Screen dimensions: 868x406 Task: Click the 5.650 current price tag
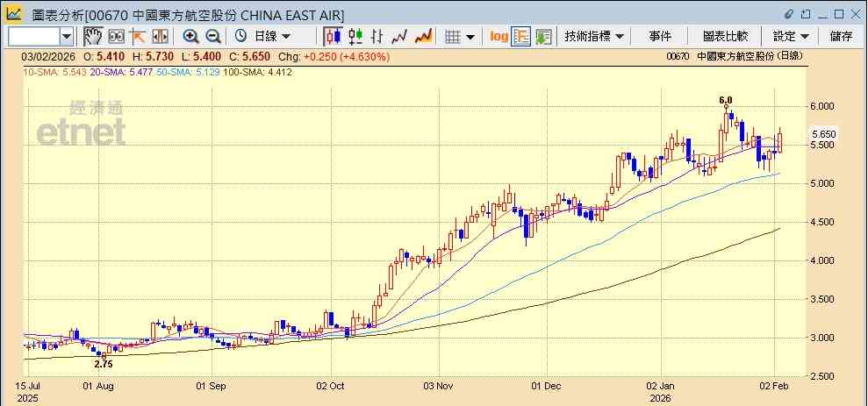[x=824, y=134]
